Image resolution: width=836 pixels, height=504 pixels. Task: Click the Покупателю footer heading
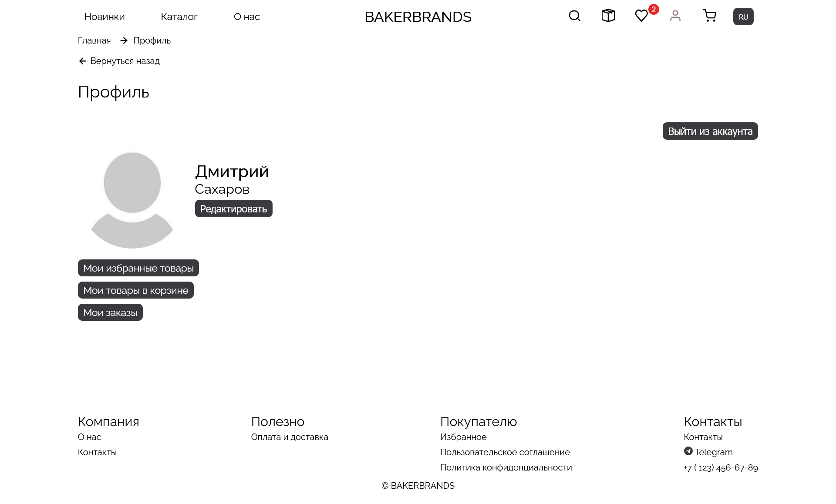479,422
